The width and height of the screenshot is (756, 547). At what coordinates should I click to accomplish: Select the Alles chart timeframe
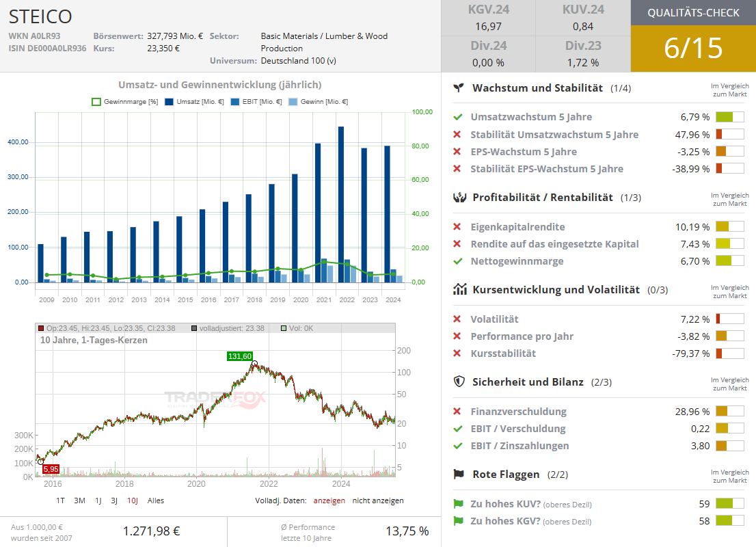pyautogui.click(x=156, y=501)
